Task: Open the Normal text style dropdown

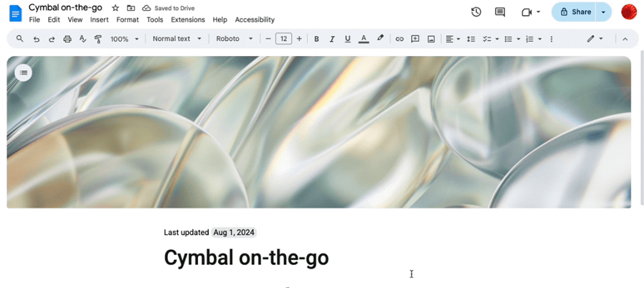Action: pos(176,39)
